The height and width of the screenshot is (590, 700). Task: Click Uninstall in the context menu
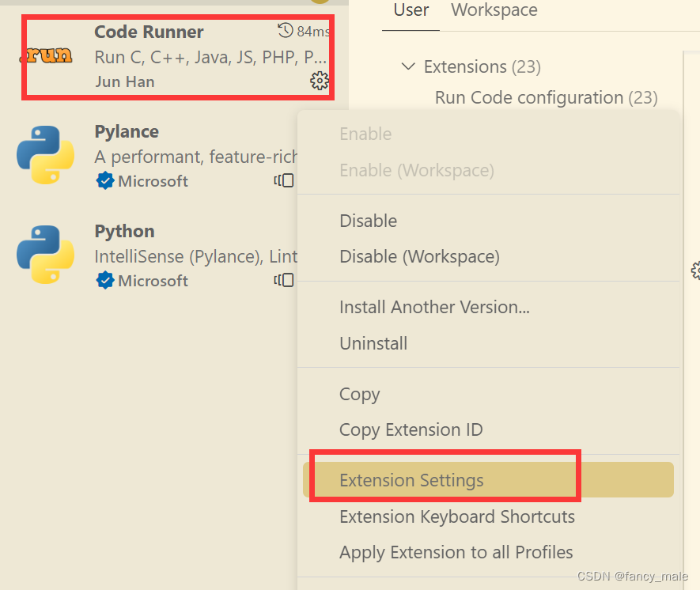[x=373, y=343]
